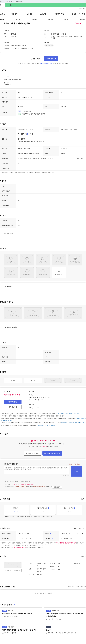
Task: Open info icon beside 고용24 입사지원 count
Action: click(75, 508)
